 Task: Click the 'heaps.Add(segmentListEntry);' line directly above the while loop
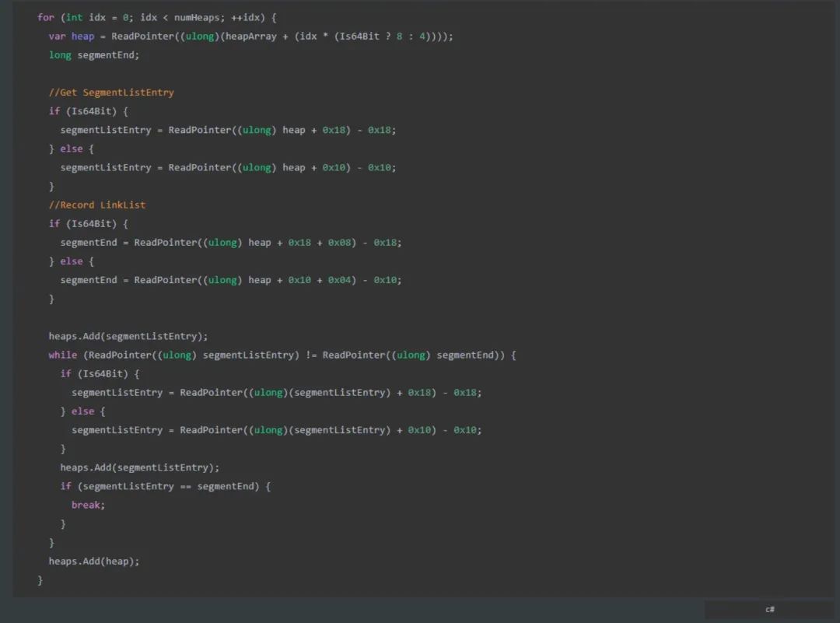click(x=128, y=337)
